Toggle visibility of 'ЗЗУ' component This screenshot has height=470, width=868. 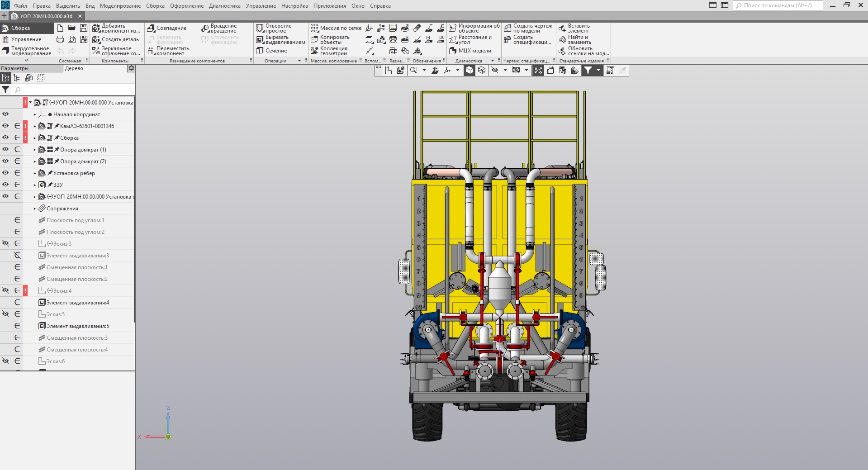5,185
